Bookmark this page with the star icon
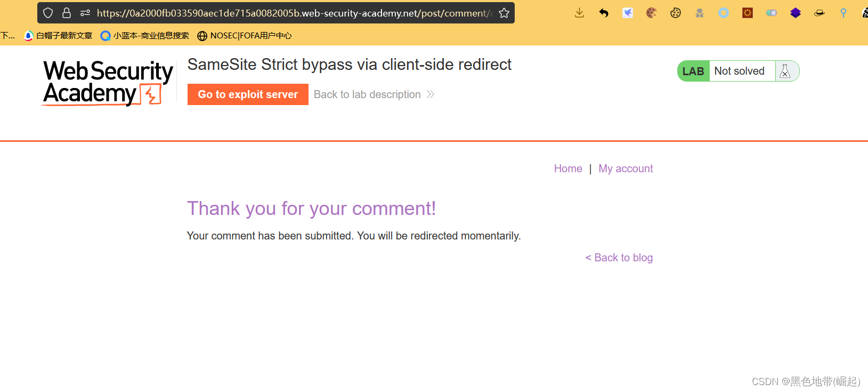868x392 pixels. pos(504,13)
